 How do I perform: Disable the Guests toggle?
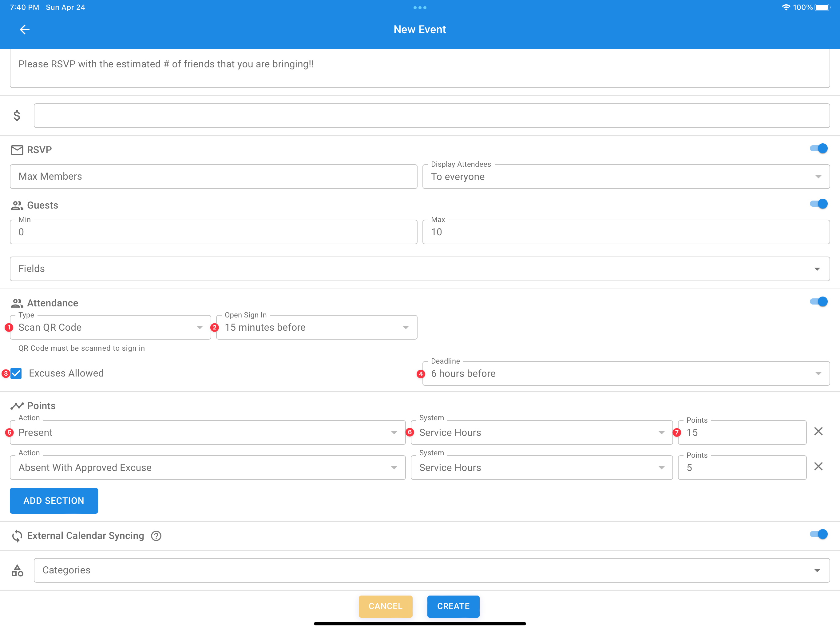[x=818, y=204]
